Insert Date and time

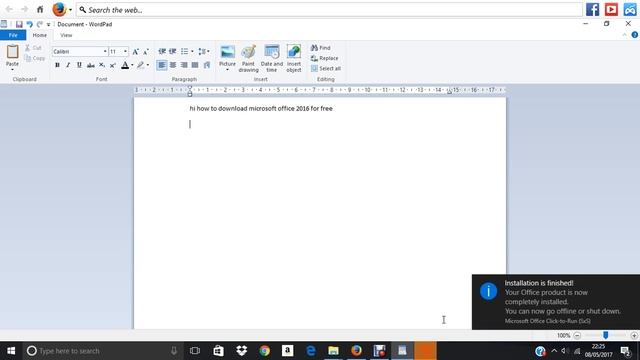(271, 58)
